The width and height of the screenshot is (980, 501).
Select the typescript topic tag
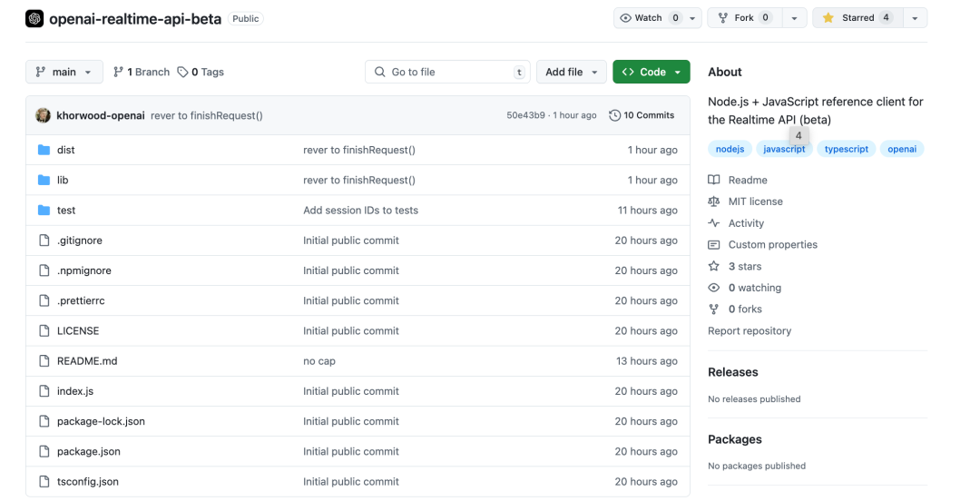pyautogui.click(x=847, y=149)
